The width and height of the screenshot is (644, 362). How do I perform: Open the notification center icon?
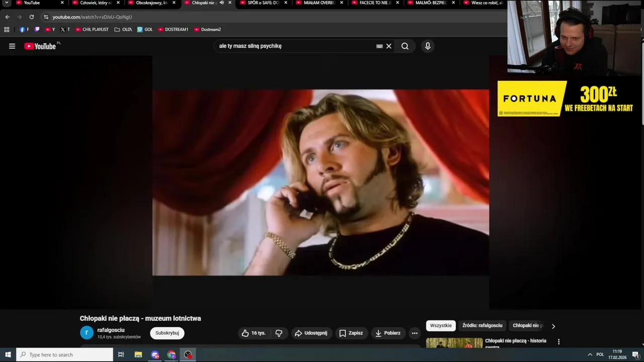pos(635,354)
